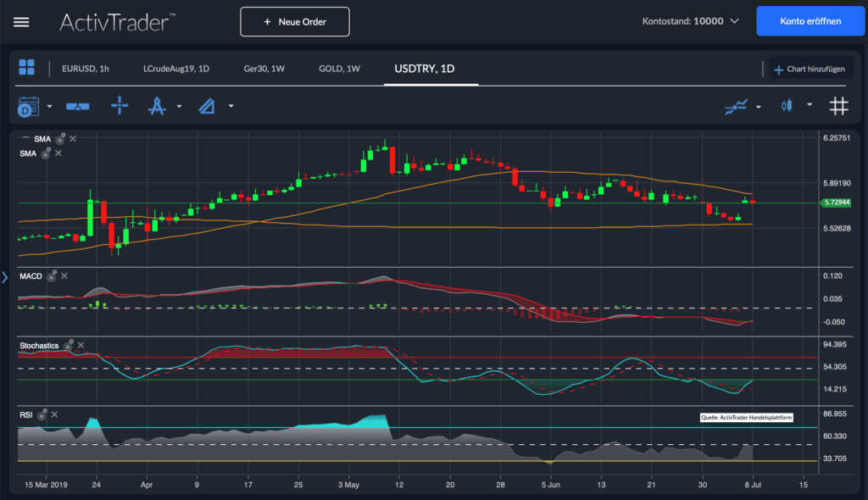Viewport: 868px width, 500px height.
Task: Click the 86.955 RSI axis value
Action: point(835,414)
